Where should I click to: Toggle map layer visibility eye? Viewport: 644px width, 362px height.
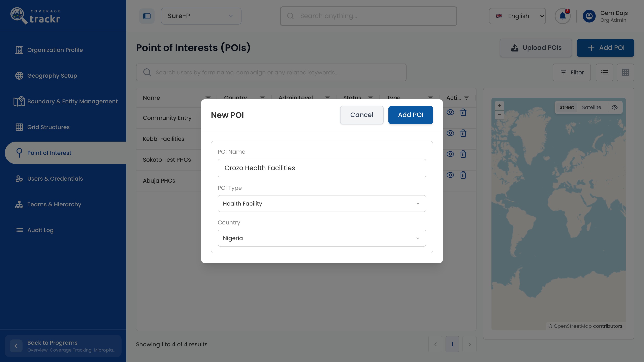[614, 107]
